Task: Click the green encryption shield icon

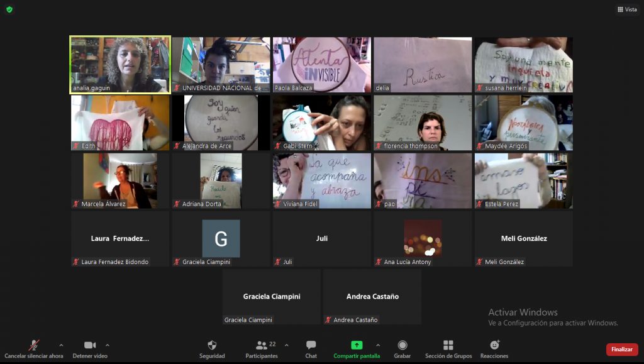Action: coord(9,9)
